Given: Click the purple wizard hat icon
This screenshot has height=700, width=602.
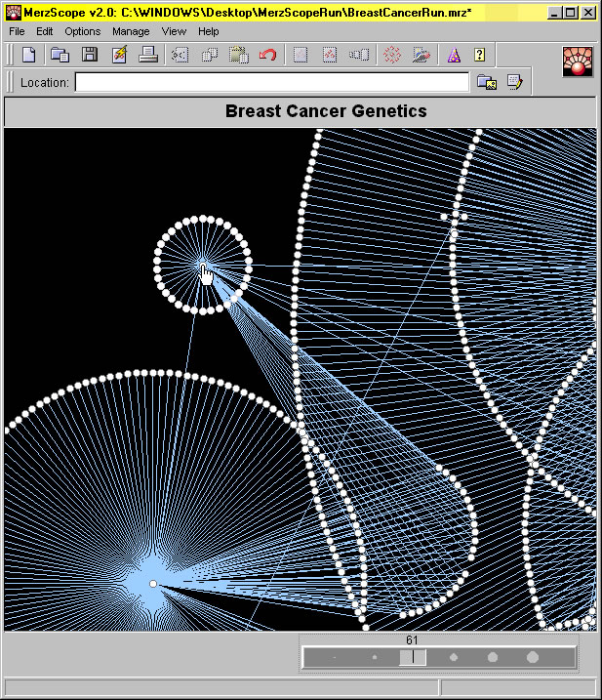Looking at the screenshot, I should click(453, 55).
